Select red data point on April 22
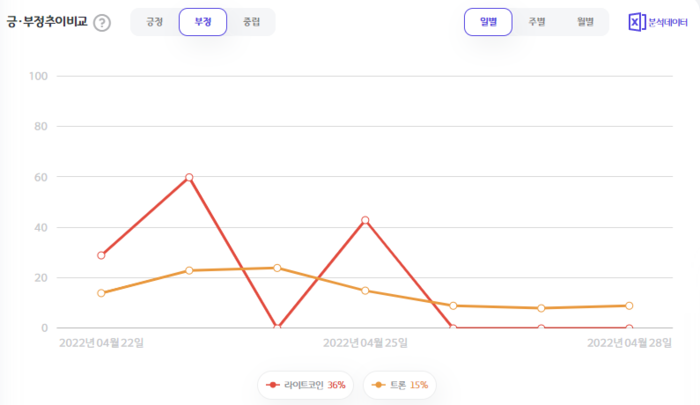This screenshot has width=700, height=405. click(101, 255)
